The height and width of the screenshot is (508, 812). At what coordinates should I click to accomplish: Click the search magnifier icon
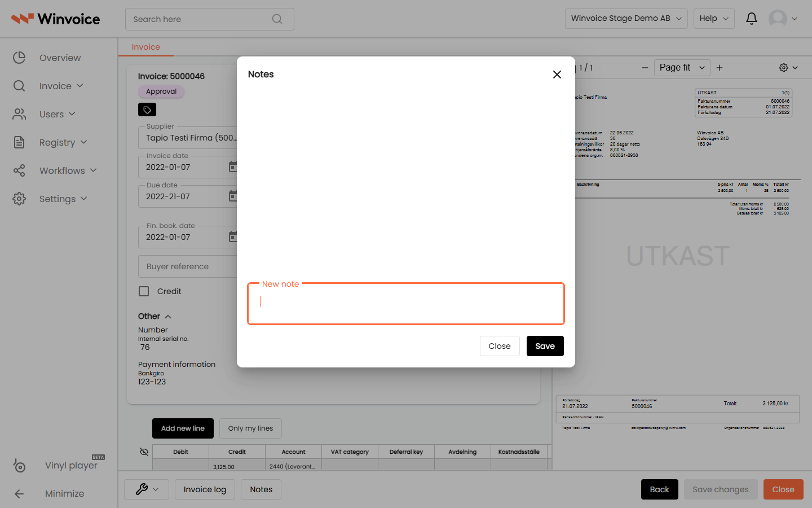(x=277, y=19)
